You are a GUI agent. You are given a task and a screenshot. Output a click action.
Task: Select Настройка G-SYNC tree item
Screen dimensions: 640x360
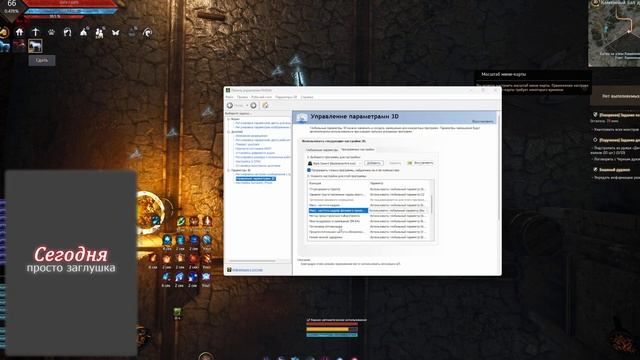point(248,162)
